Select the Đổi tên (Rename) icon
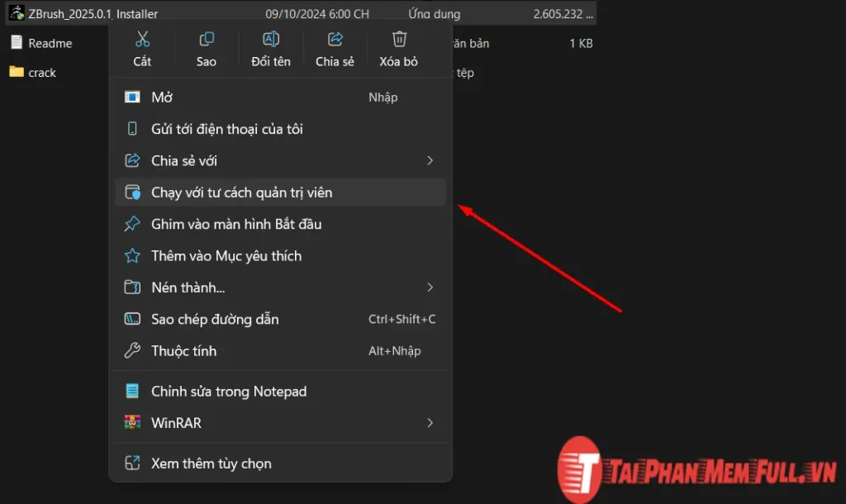This screenshot has height=504, width=846. (270, 38)
